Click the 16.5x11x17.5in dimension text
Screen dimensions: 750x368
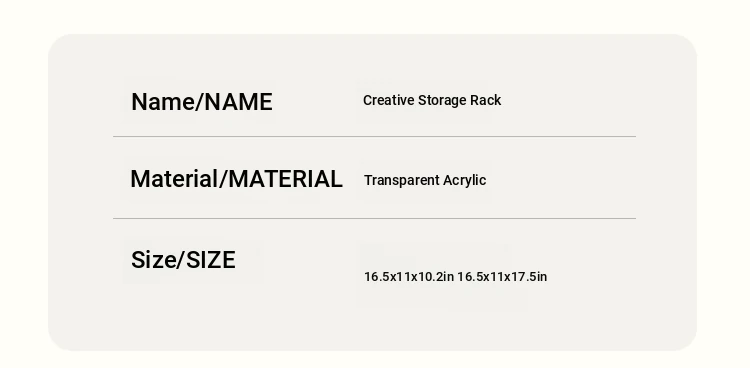point(502,277)
